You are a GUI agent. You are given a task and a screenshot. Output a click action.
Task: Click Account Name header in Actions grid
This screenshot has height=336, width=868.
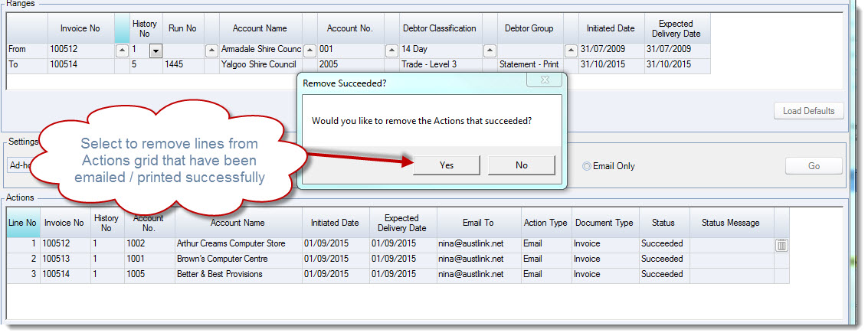tap(238, 223)
